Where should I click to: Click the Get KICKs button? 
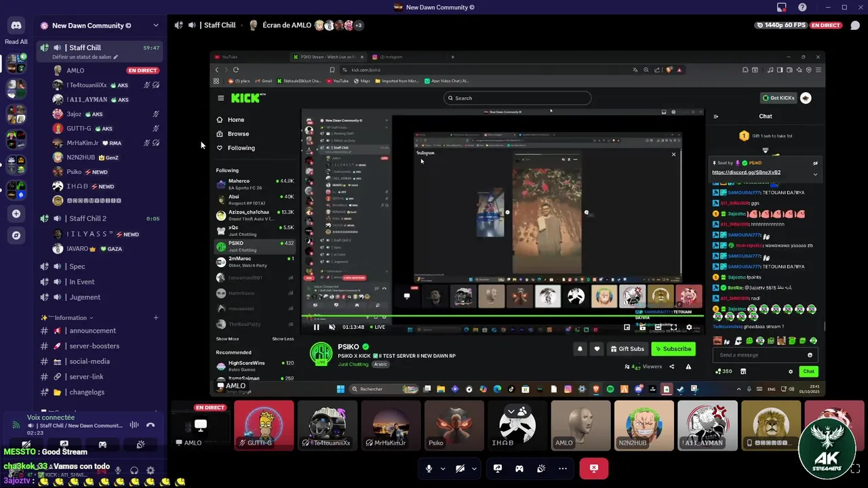[x=778, y=98]
